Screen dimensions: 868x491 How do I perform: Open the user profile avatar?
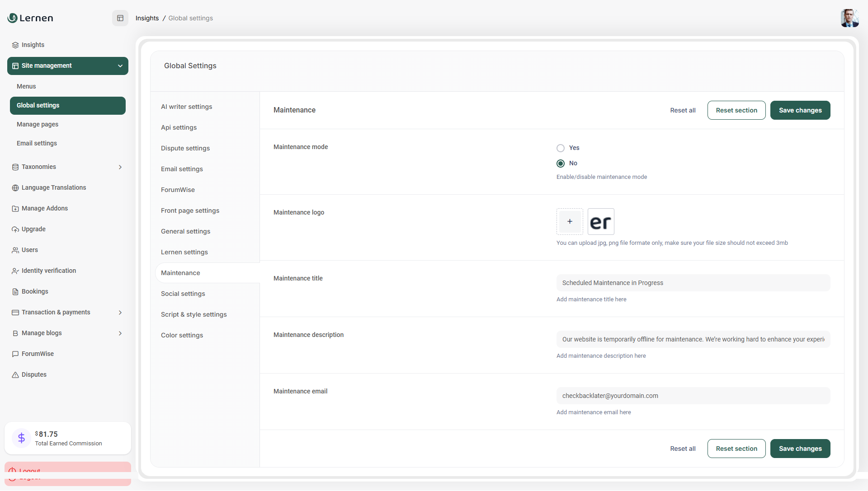pos(849,18)
